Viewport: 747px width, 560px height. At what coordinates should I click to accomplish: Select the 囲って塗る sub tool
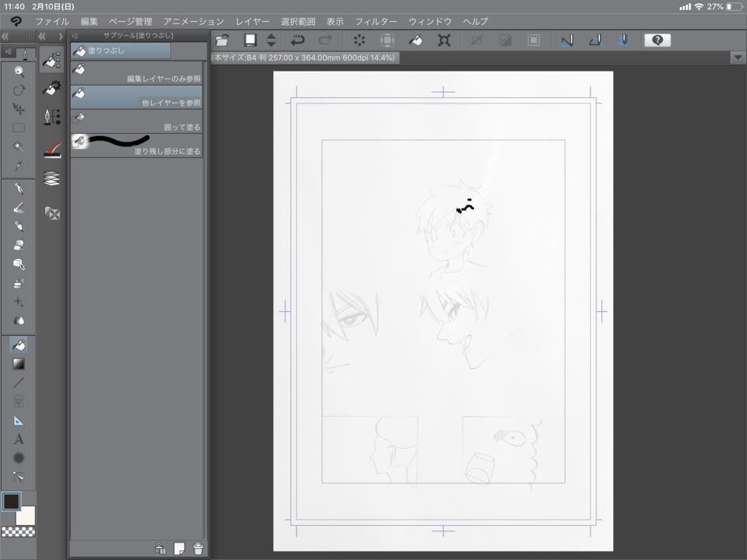click(137, 121)
